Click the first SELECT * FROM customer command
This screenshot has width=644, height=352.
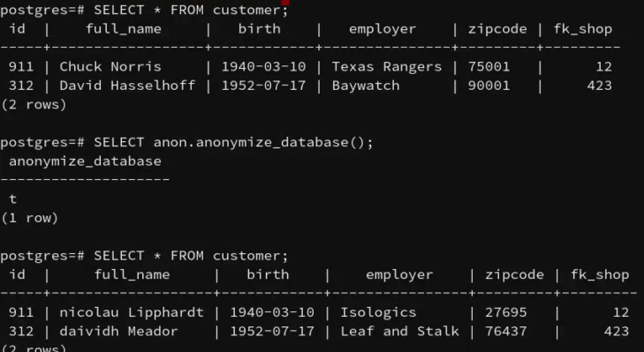pos(191,10)
